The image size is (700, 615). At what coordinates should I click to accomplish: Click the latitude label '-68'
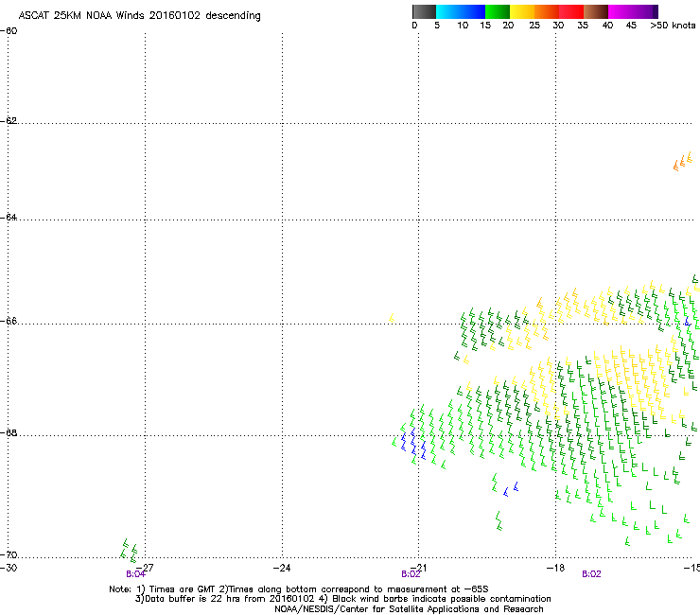coord(9,433)
